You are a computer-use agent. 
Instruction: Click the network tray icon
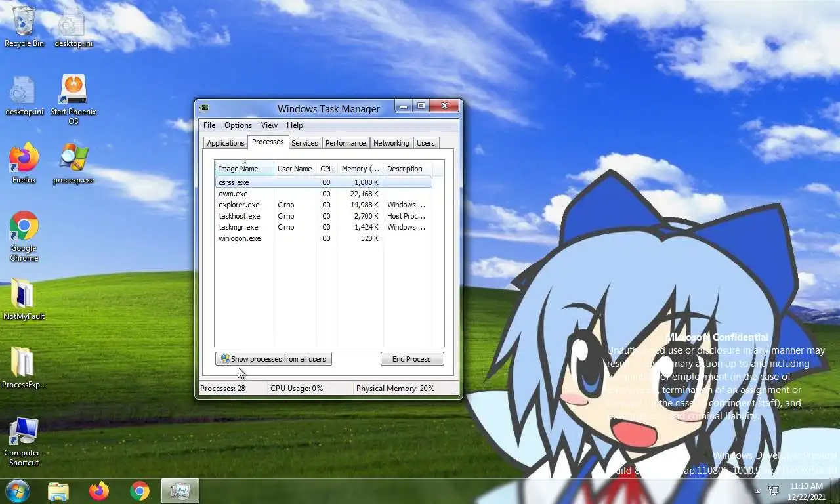click(x=774, y=491)
